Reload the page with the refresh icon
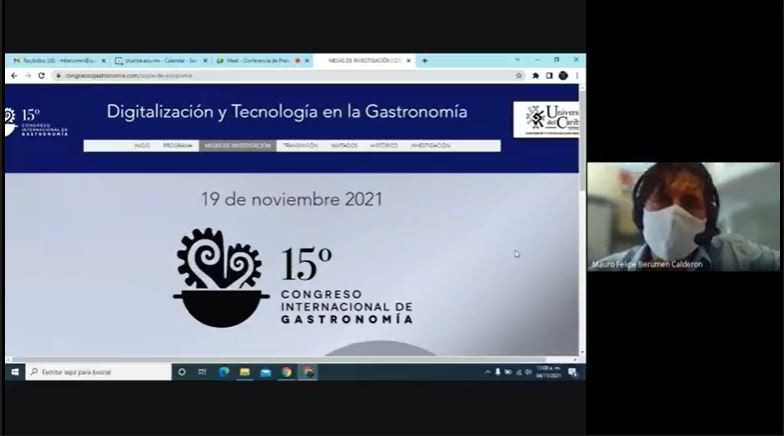The height and width of the screenshot is (436, 784). [42, 76]
